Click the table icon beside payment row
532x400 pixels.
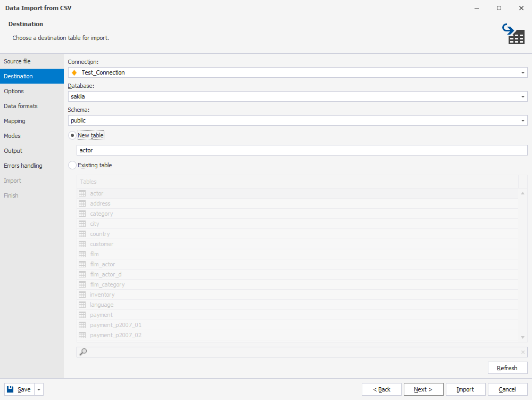tap(82, 315)
